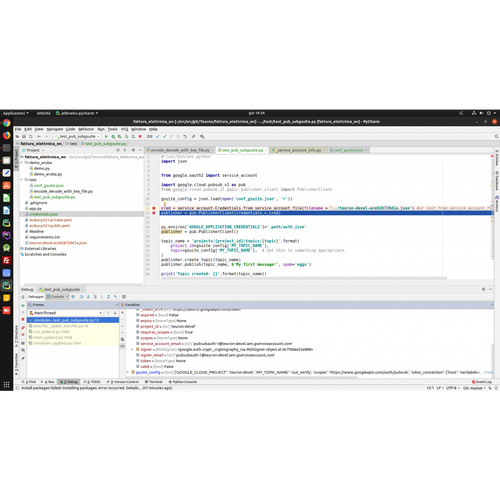Hide the Project panel with minus icon
The width and height of the screenshot is (500, 500).
point(140,150)
